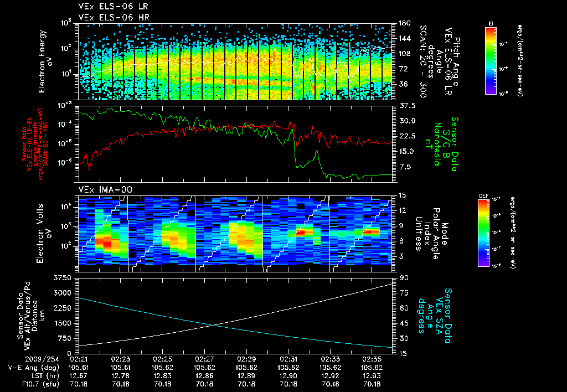
Task: Click the EI color bar legend
Action: pos(491,61)
